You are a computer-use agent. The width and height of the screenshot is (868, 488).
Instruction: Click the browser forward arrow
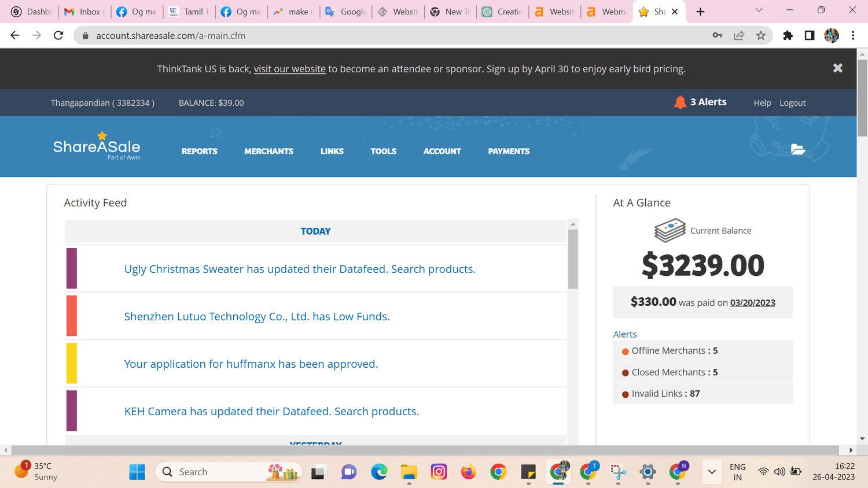pos(36,35)
